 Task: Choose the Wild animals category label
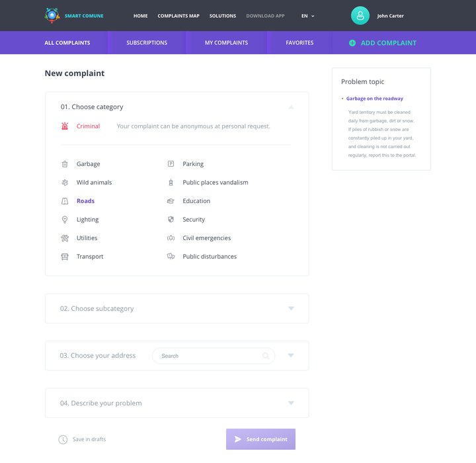tap(94, 183)
